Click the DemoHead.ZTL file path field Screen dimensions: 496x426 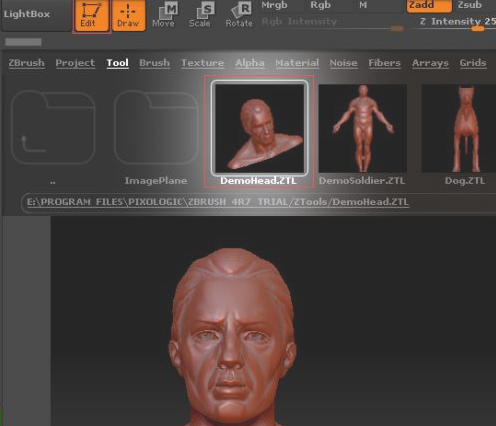258,202
